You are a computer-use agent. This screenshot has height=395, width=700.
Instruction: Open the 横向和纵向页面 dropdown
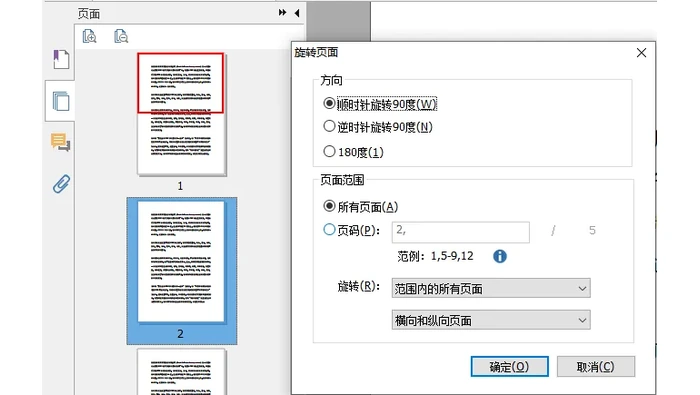click(x=491, y=320)
